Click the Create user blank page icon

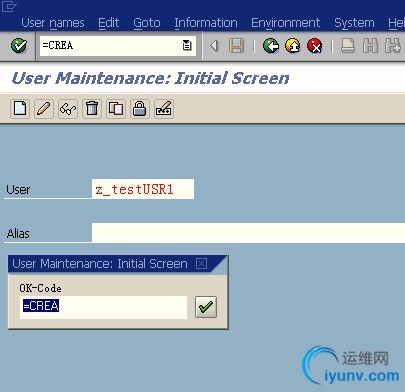[x=20, y=109]
